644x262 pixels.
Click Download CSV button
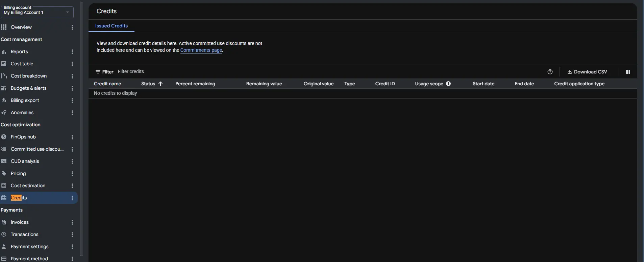pyautogui.click(x=587, y=72)
